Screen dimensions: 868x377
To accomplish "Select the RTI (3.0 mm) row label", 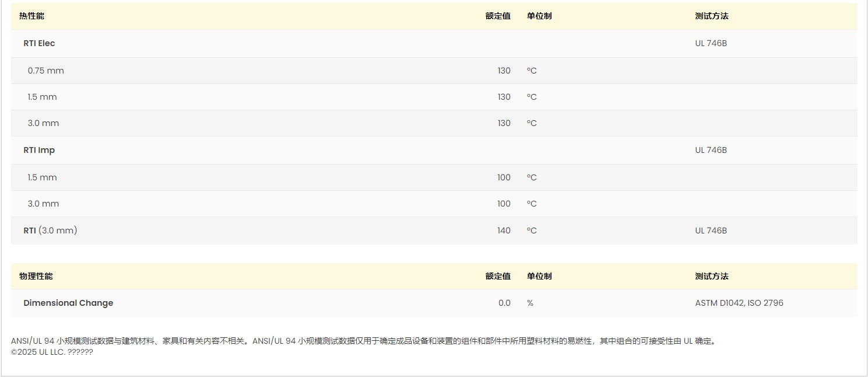I will pyautogui.click(x=50, y=231).
